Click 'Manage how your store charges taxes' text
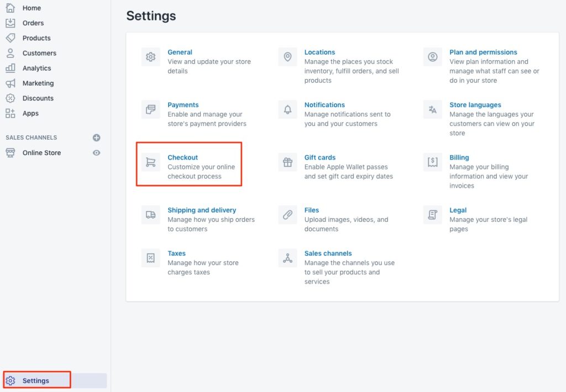The image size is (566, 392). point(203,267)
